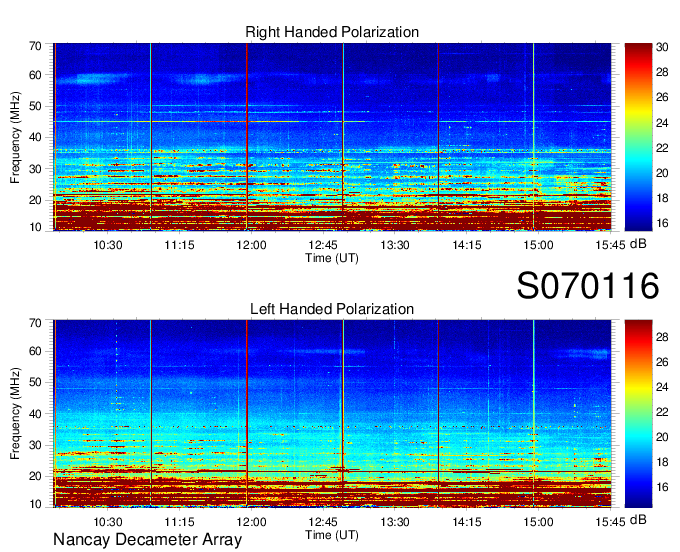This screenshot has width=680, height=552.
Task: Click the 12:45 time tick under Left Handed plot
Action: click(x=323, y=522)
